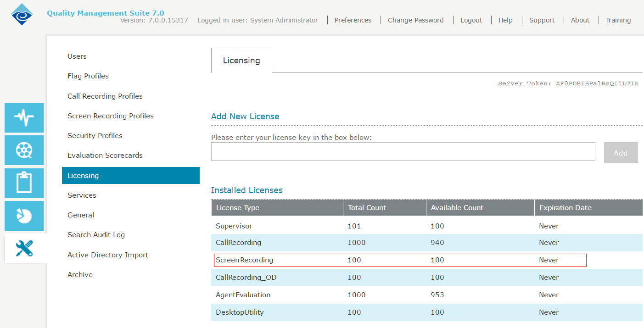Open the reports pie chart icon
644x328 pixels.
(x=24, y=216)
